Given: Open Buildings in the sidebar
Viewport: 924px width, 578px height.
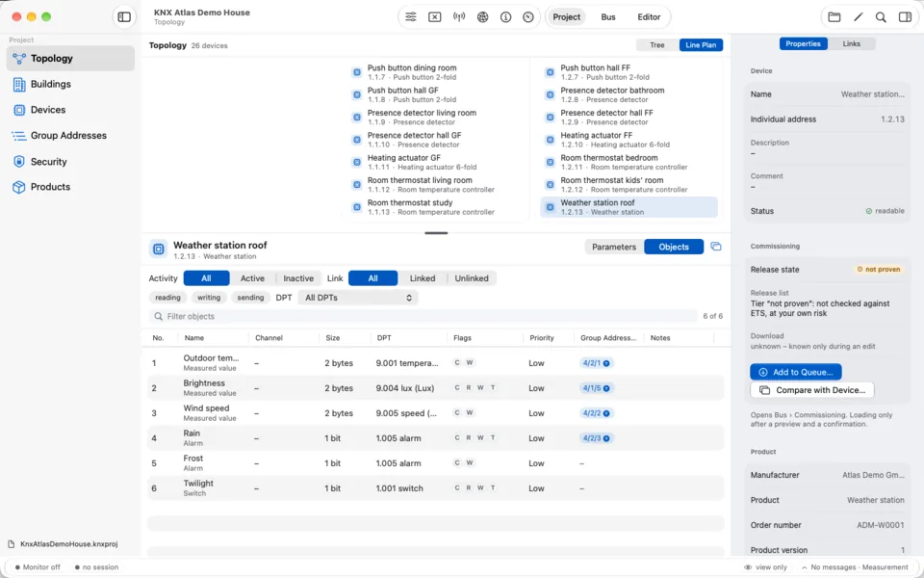Looking at the screenshot, I should coord(70,85).
